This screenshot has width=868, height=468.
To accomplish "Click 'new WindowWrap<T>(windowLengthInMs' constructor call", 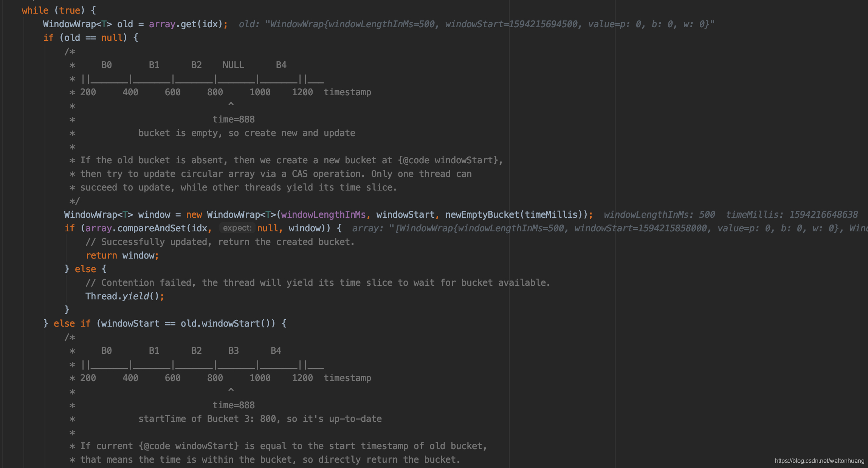I will tap(276, 215).
